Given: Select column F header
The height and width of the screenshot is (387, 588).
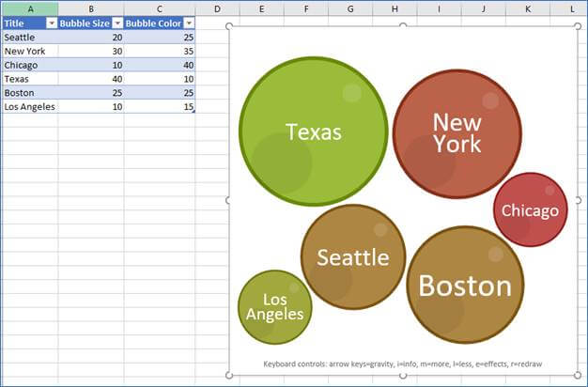Looking at the screenshot, I should (306, 9).
